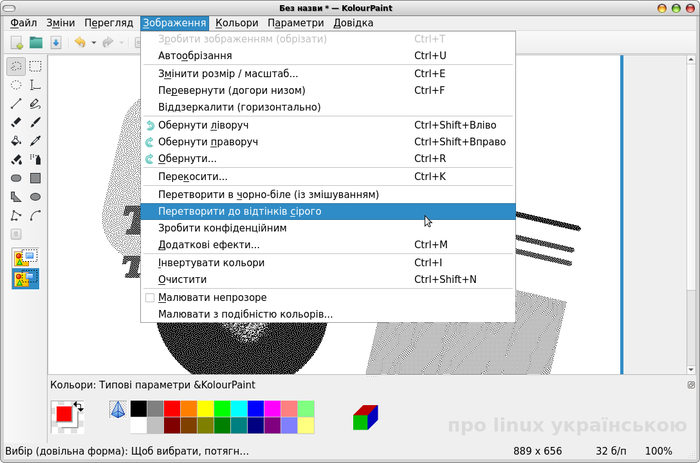Select the color picker eyedropper tool
Viewport: 700px width, 463px height.
tap(35, 141)
